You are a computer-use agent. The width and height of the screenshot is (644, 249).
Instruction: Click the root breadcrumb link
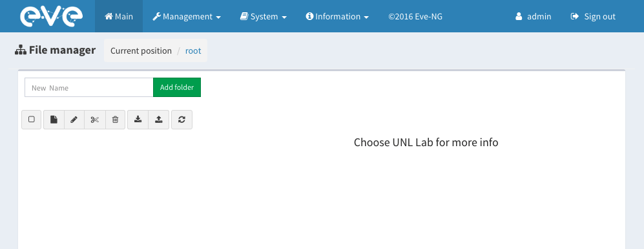[193, 50]
